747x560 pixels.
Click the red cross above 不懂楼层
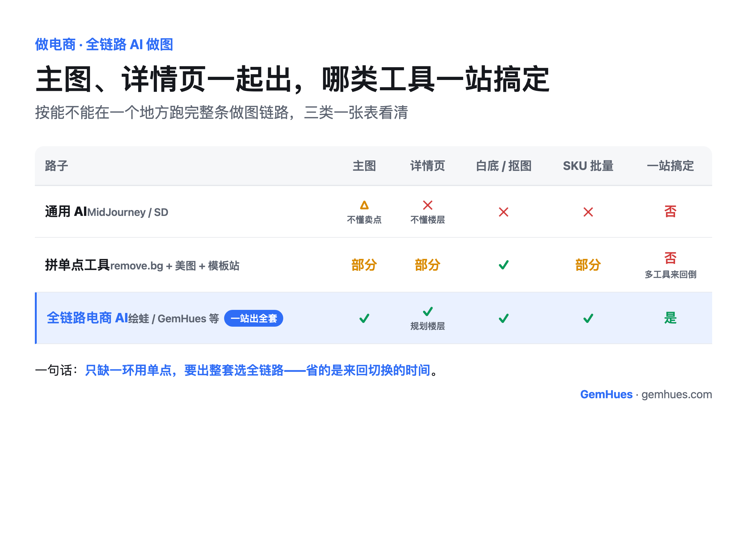[428, 205]
